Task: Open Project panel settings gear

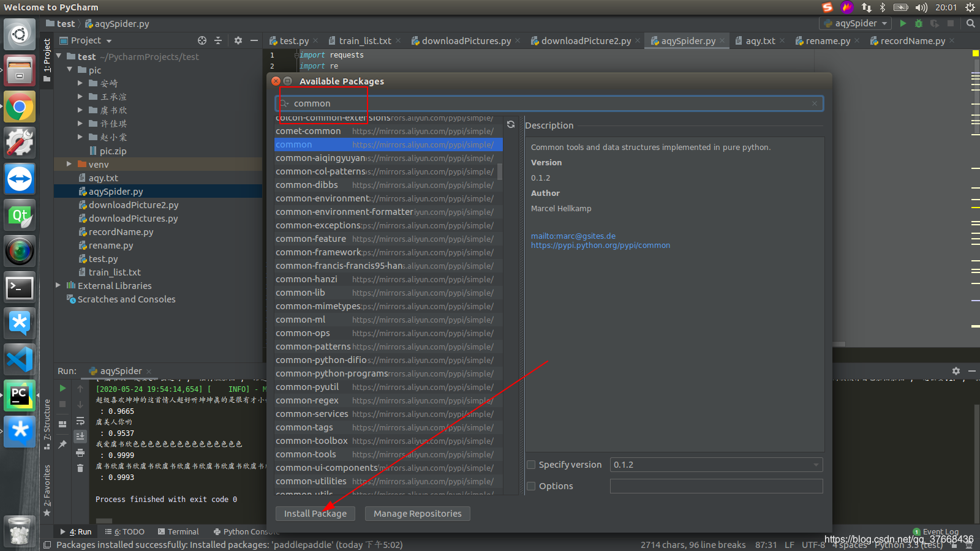Action: [x=238, y=40]
